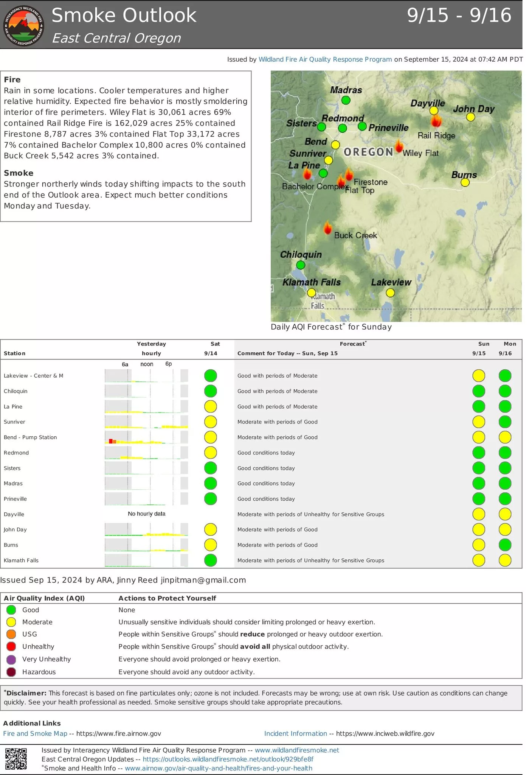The width and height of the screenshot is (532, 775).
Task: Click Klamath Falls' Sat 9/14 green circle
Action: (211, 560)
